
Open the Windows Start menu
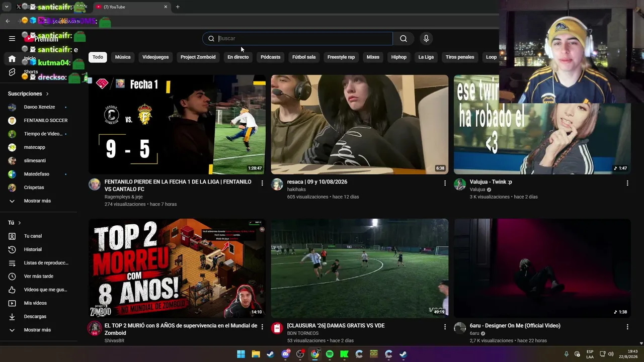point(241,354)
